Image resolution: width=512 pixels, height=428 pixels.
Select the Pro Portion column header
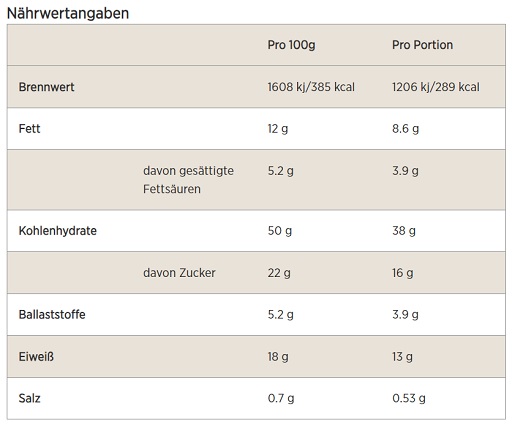pos(422,45)
